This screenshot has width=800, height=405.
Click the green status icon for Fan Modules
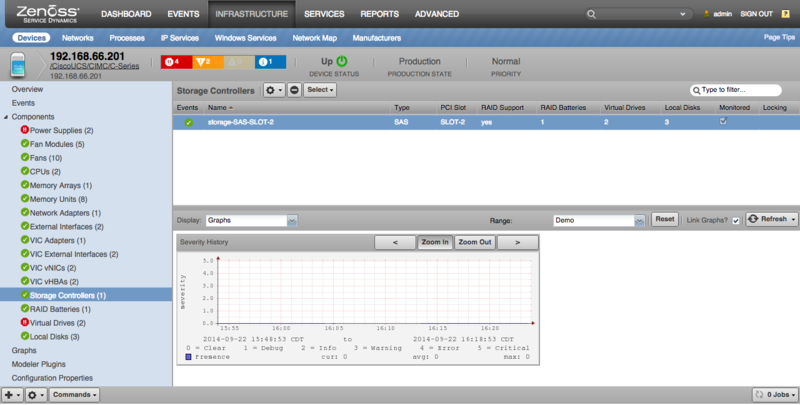click(24, 143)
